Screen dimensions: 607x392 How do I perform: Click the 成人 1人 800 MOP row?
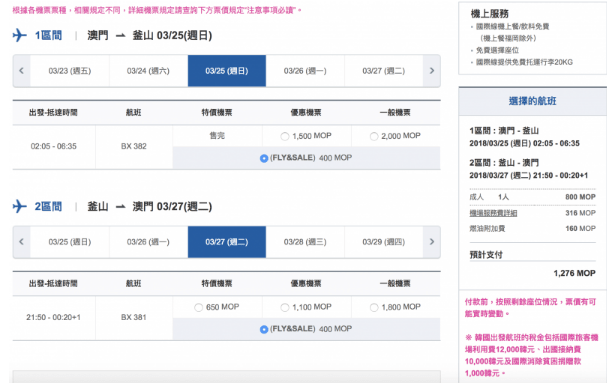point(533,197)
